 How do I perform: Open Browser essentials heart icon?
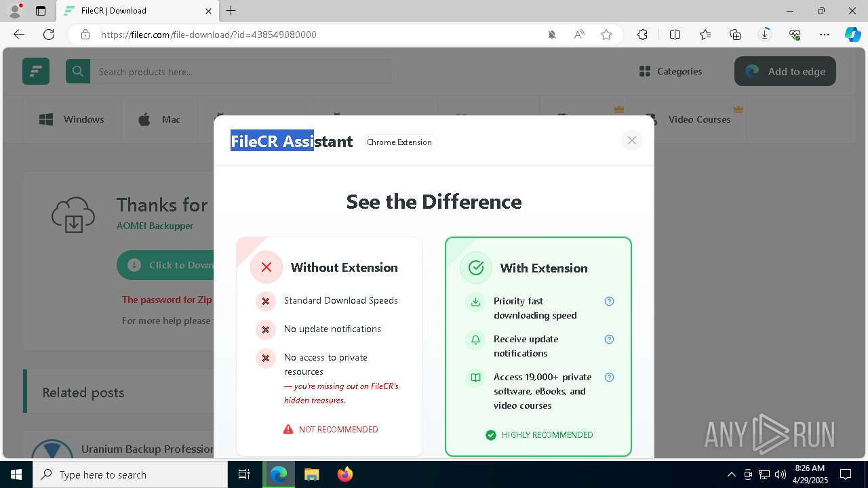coord(795,35)
